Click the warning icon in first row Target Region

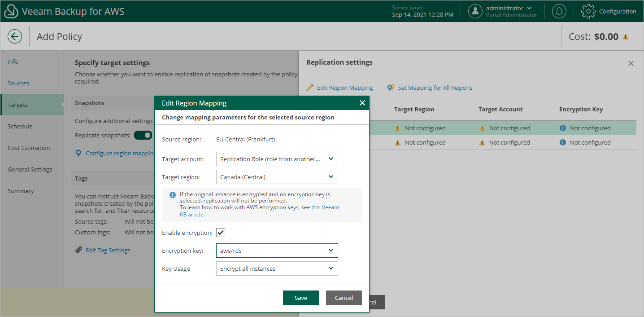pyautogui.click(x=397, y=128)
